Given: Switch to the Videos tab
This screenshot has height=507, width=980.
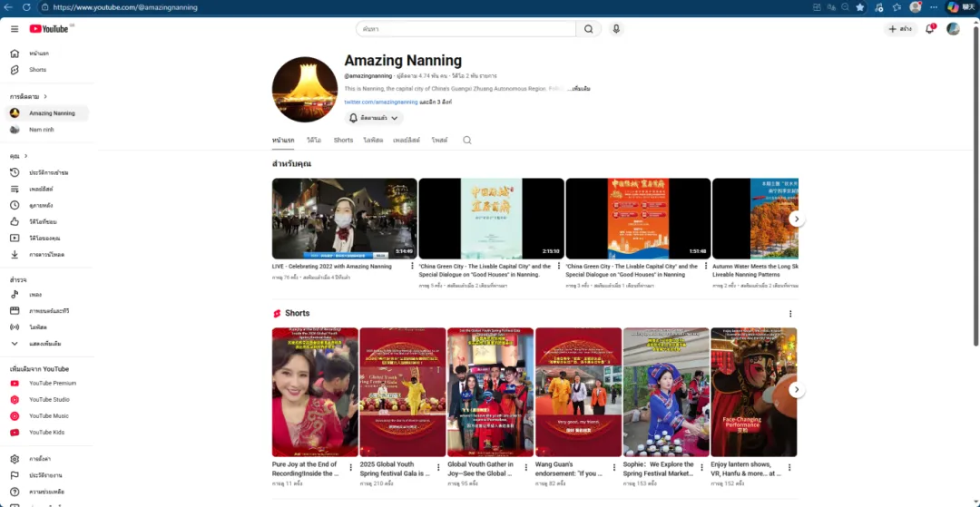Looking at the screenshot, I should click(x=314, y=141).
